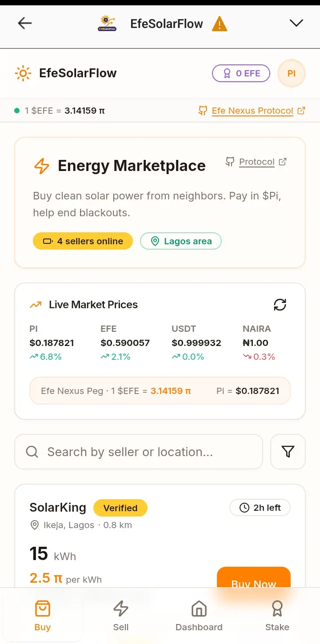Image resolution: width=320 pixels, height=644 pixels.
Task: Click the 4 sellers online badge
Action: [x=83, y=241]
